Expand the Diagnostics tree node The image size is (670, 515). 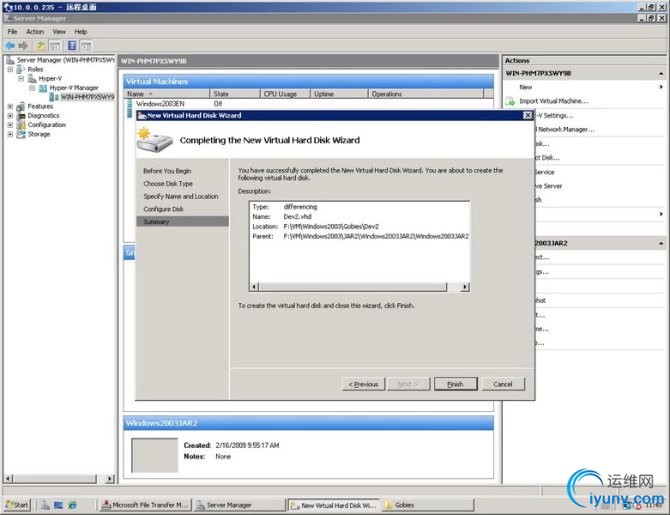(10, 116)
